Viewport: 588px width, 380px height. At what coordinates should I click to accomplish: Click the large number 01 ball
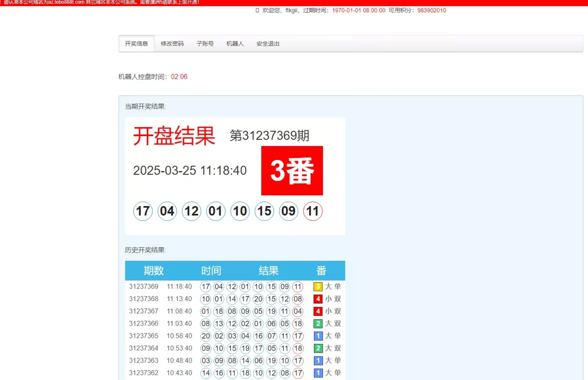[216, 211]
